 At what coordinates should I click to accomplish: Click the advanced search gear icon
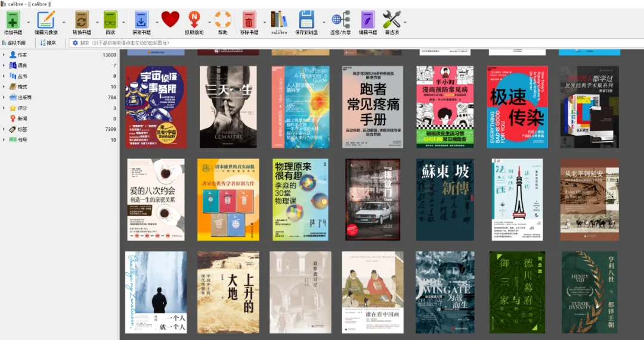tap(75, 43)
